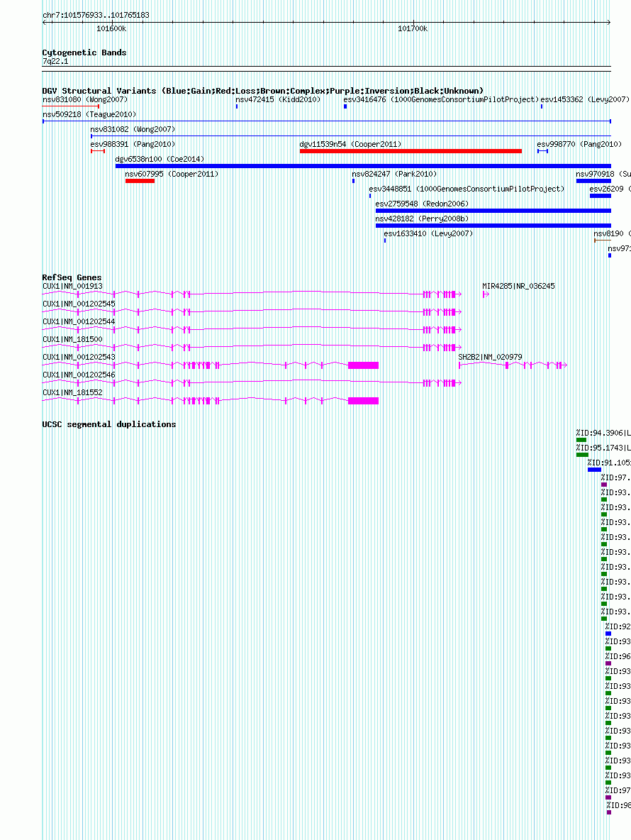Open SH2B2|NM_020979 gene label
This screenshot has height=840, width=631.
pyautogui.click(x=490, y=358)
